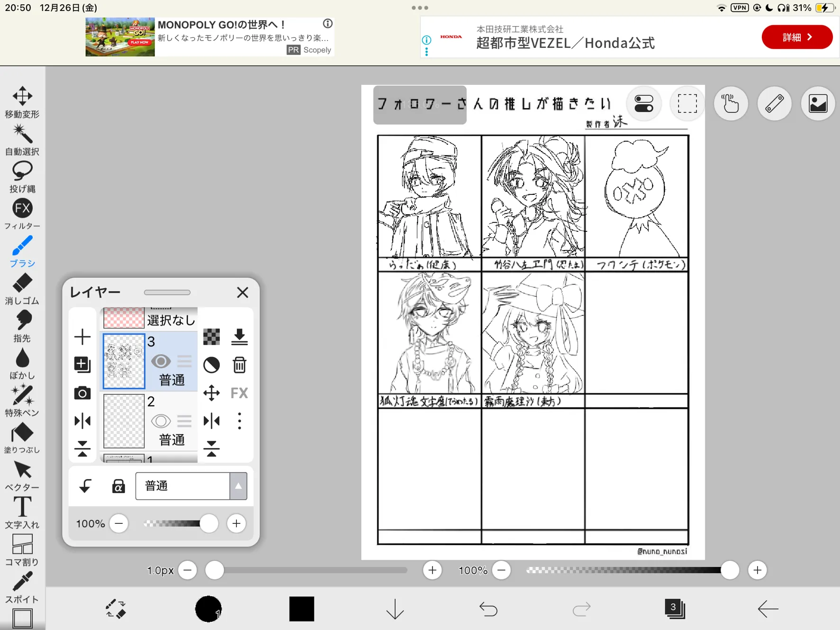
Task: Toggle the stabilizer hand button above the canvas
Action: [731, 103]
